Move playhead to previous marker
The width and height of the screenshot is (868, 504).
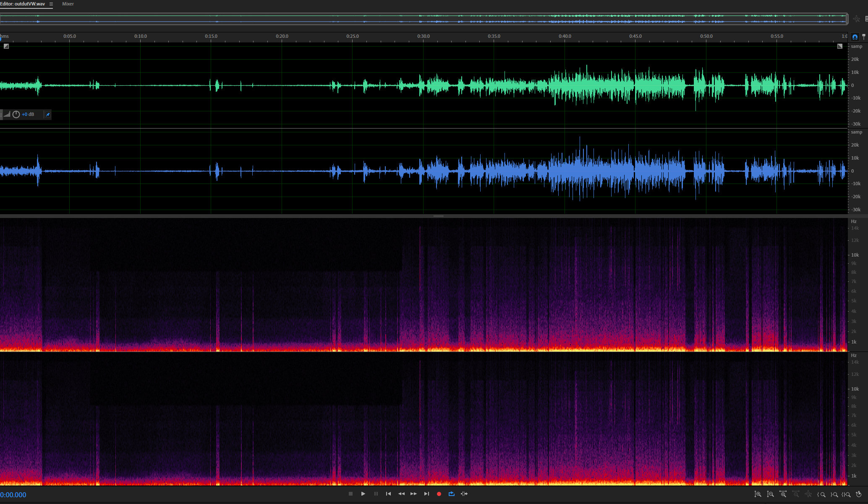click(x=388, y=494)
